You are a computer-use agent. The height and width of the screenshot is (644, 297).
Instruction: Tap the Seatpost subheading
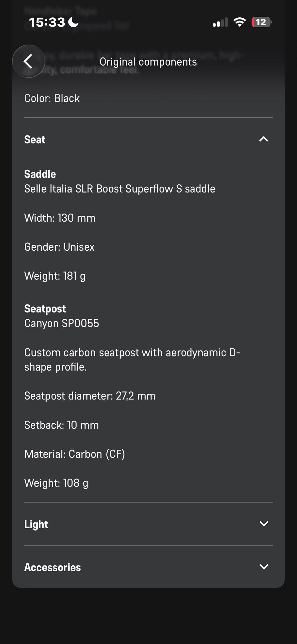[45, 309]
